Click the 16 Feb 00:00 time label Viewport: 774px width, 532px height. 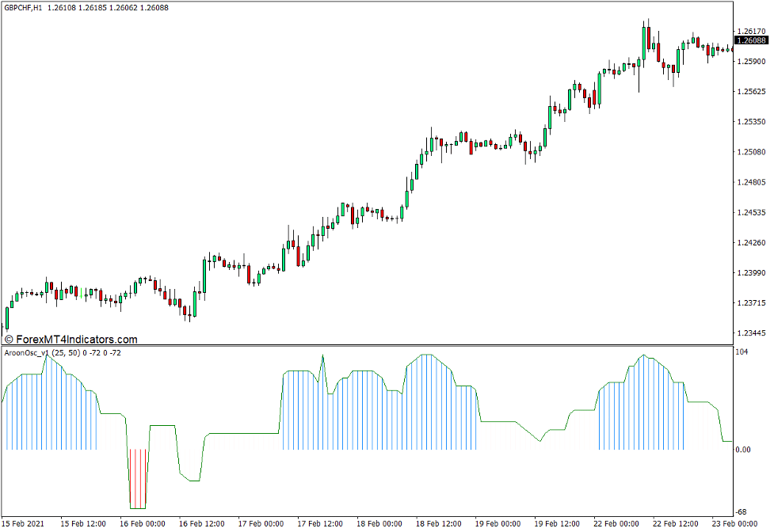pyautogui.click(x=143, y=524)
